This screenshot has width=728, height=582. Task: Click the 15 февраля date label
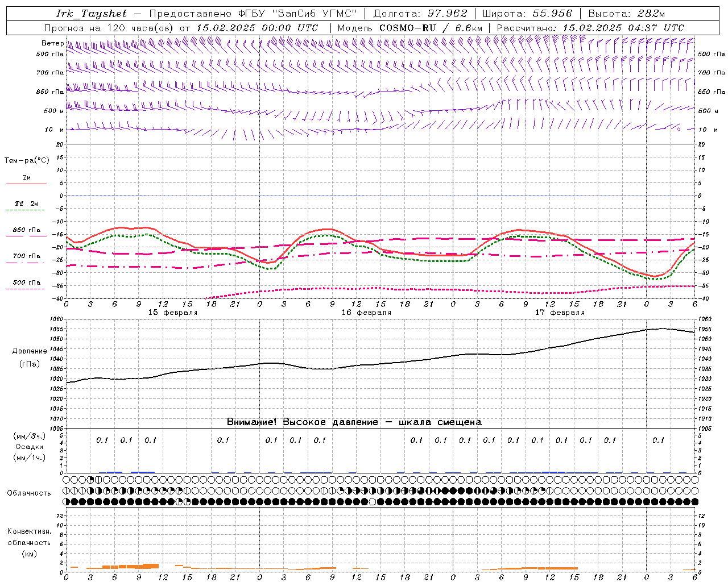(173, 313)
